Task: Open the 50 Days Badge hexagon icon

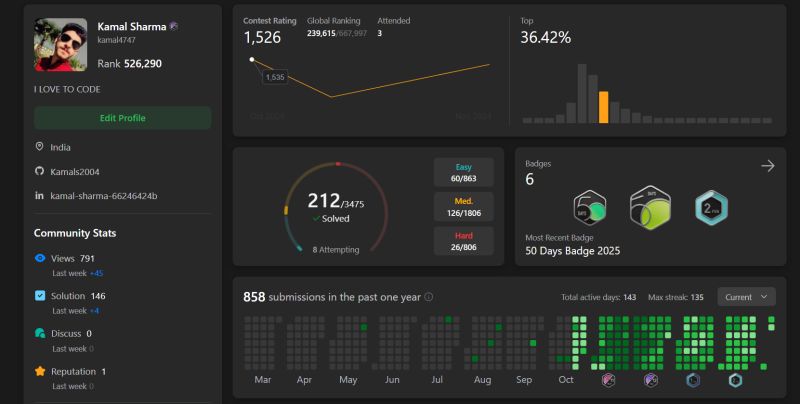Action: (x=590, y=208)
